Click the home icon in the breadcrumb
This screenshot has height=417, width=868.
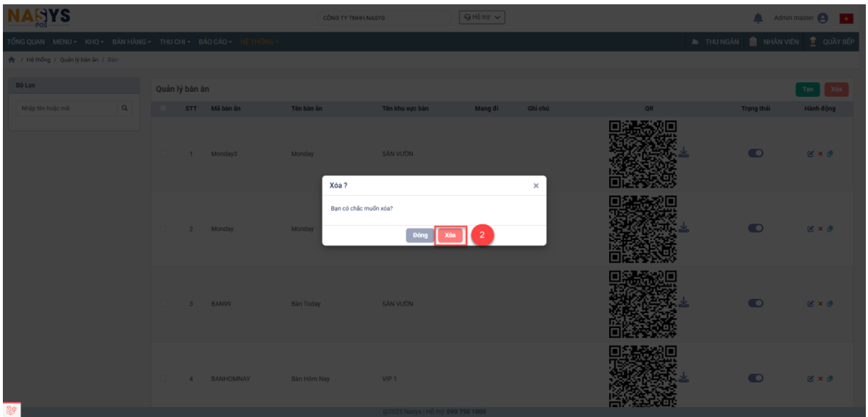pyautogui.click(x=10, y=59)
